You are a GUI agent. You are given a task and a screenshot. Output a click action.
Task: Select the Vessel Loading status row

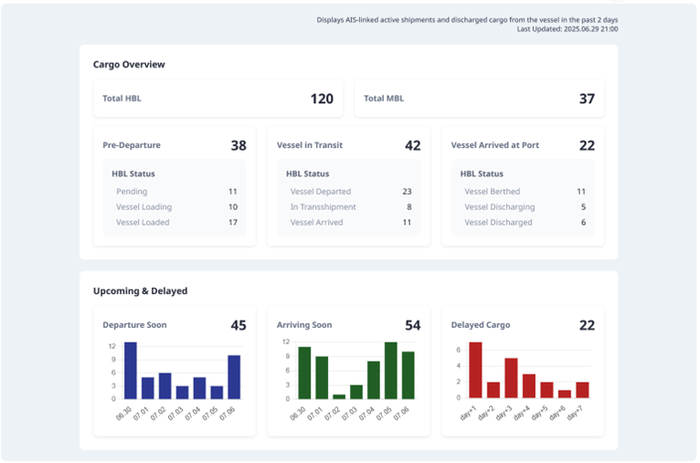[x=175, y=207]
